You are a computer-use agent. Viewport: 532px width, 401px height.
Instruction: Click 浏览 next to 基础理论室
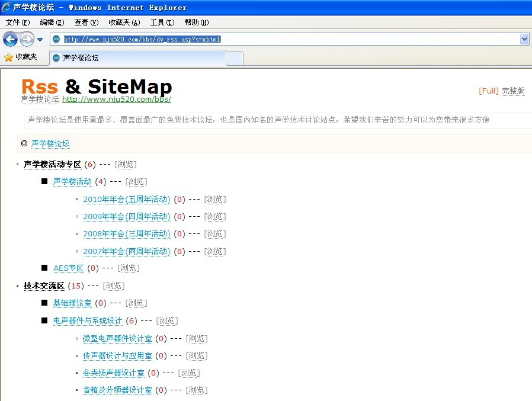click(136, 303)
